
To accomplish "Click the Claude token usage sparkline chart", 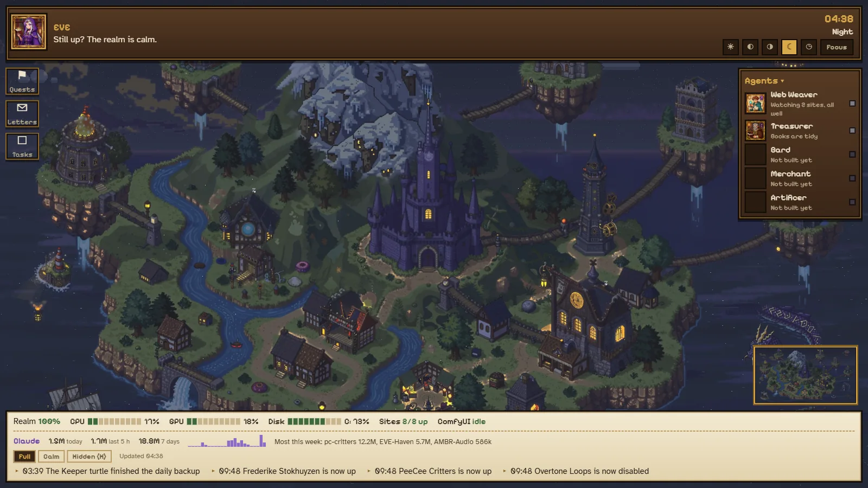I will [227, 441].
